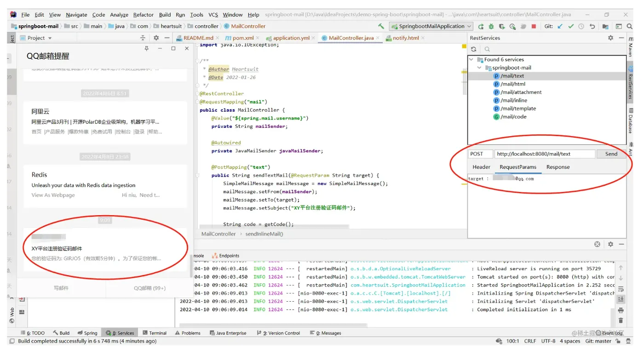Open RestServices panel settings gear

(610, 38)
